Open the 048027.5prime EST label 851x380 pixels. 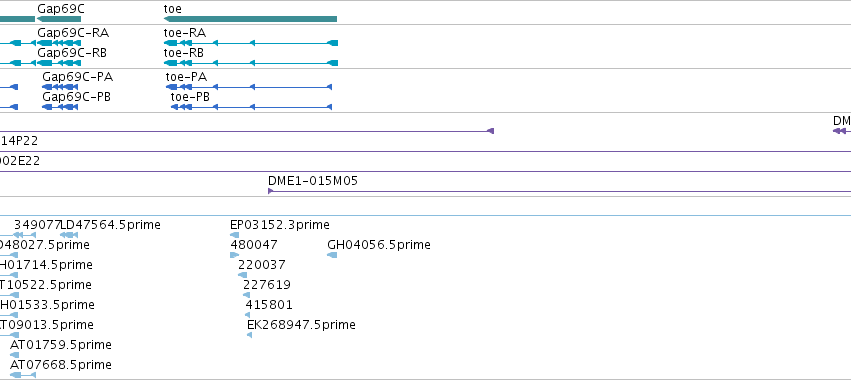click(45, 245)
